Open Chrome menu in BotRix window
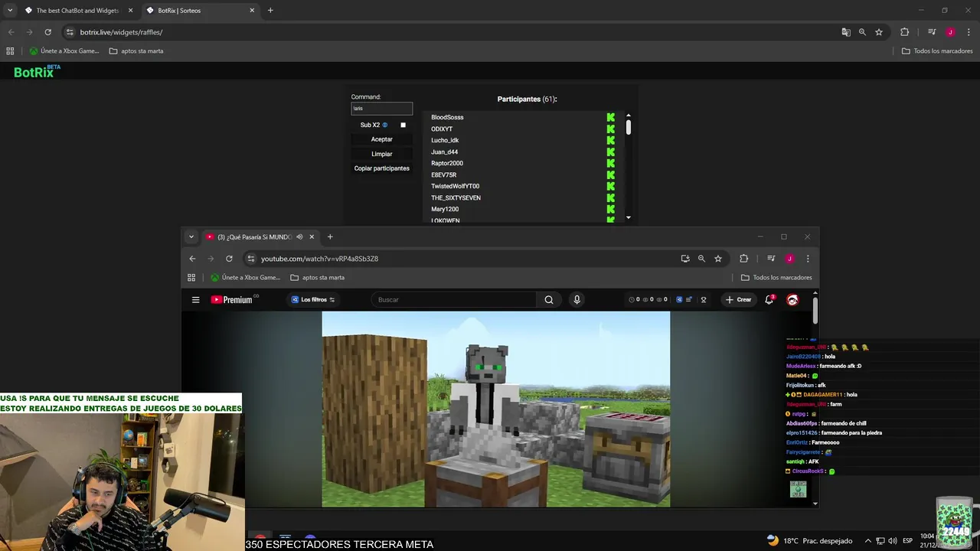Screen dimensions: 980x551 click(968, 32)
